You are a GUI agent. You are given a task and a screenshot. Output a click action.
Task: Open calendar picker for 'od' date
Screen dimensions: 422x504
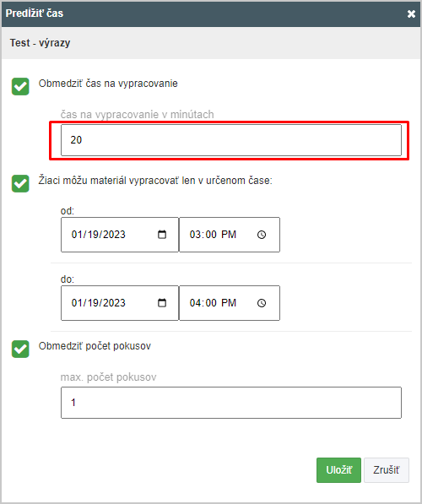tap(162, 235)
